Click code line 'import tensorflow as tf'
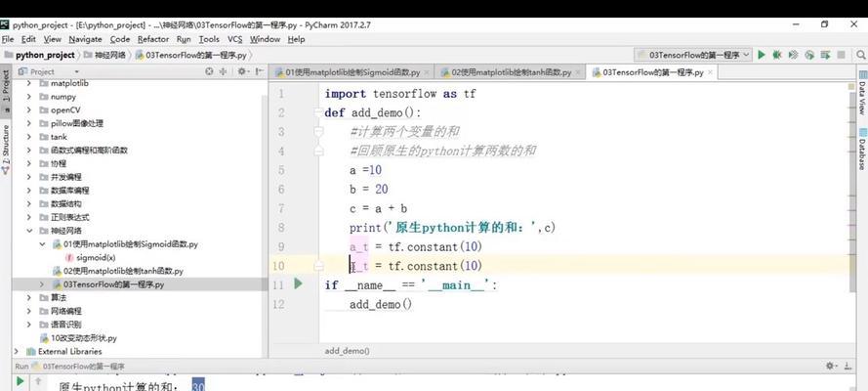 (x=399, y=94)
